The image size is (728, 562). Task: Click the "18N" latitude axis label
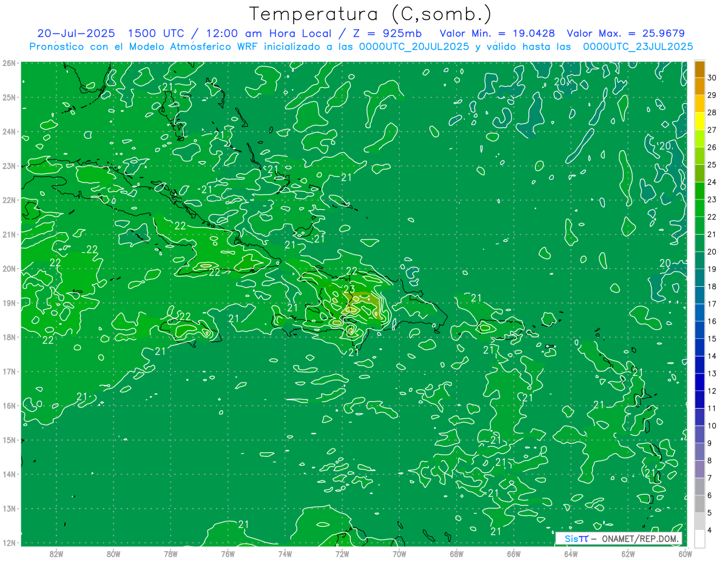[9, 337]
